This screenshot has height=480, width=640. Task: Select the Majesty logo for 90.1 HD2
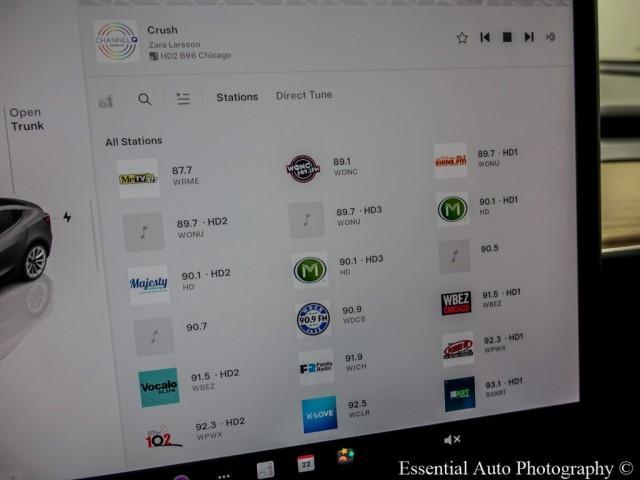149,284
